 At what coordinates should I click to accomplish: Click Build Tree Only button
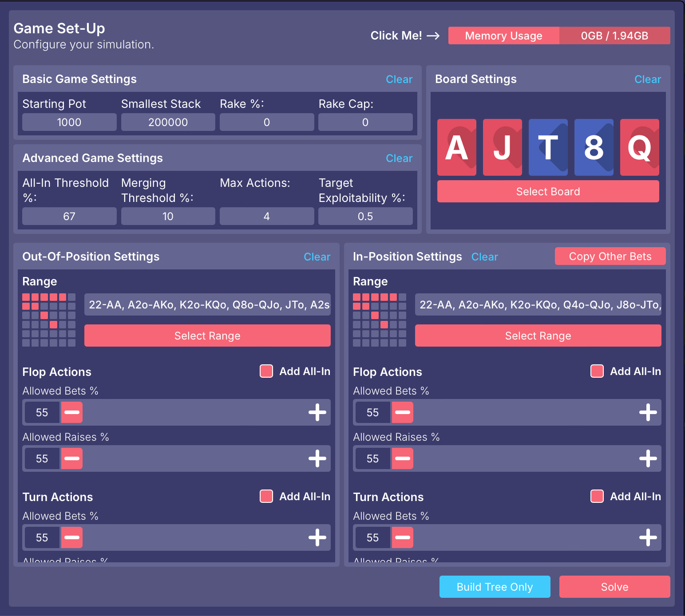coord(495,587)
